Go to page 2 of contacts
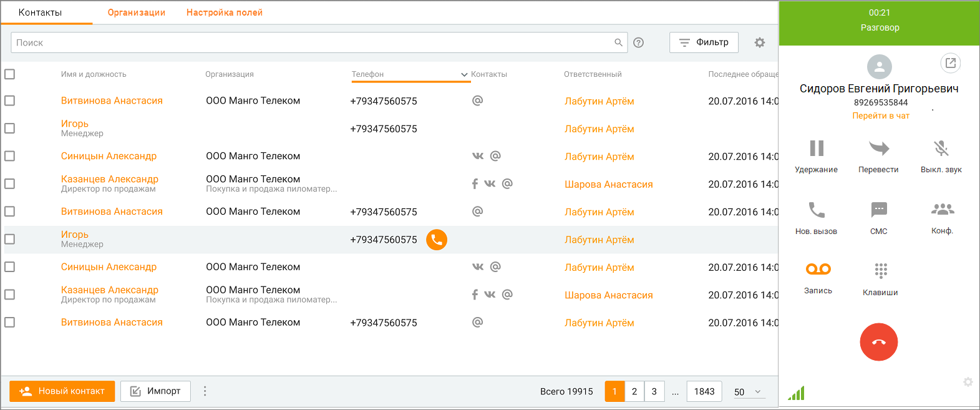 click(x=634, y=391)
